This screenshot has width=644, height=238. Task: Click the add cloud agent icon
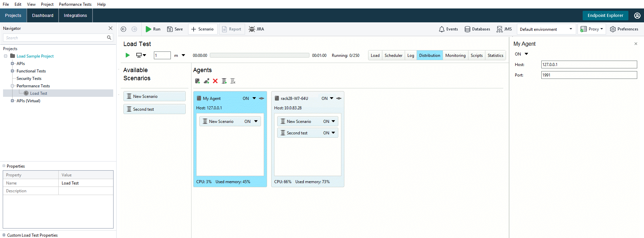[206, 81]
